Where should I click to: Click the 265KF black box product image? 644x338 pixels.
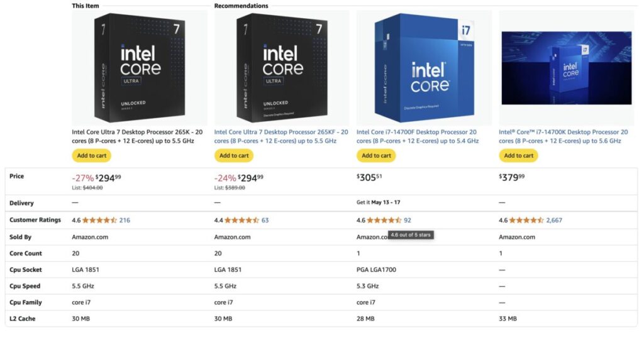point(282,68)
